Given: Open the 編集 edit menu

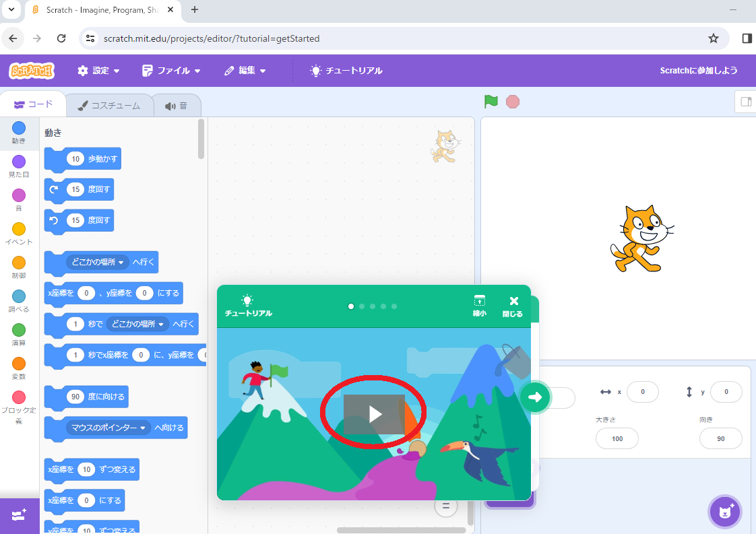Looking at the screenshot, I should 245,71.
